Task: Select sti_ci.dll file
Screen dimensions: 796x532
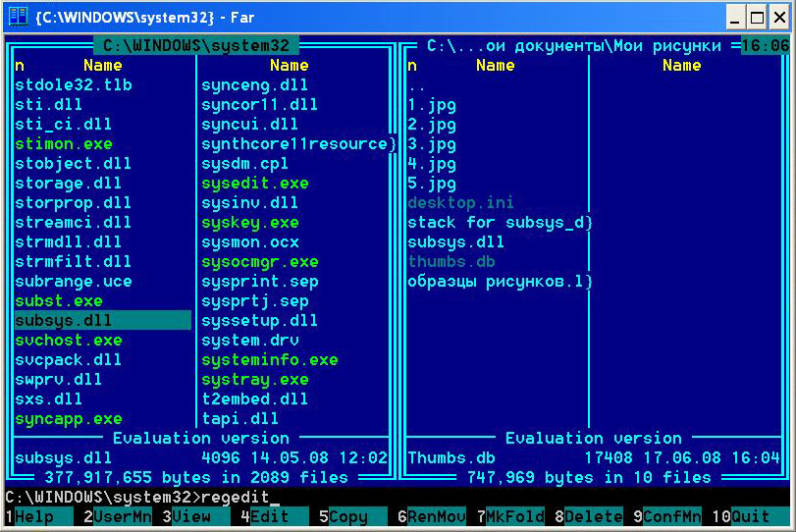Action: (64, 125)
